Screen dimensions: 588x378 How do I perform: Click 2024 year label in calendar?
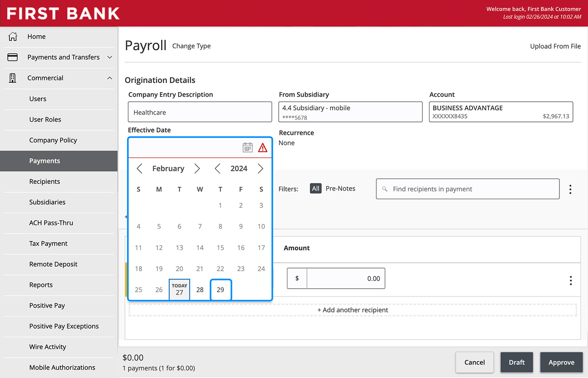click(239, 168)
